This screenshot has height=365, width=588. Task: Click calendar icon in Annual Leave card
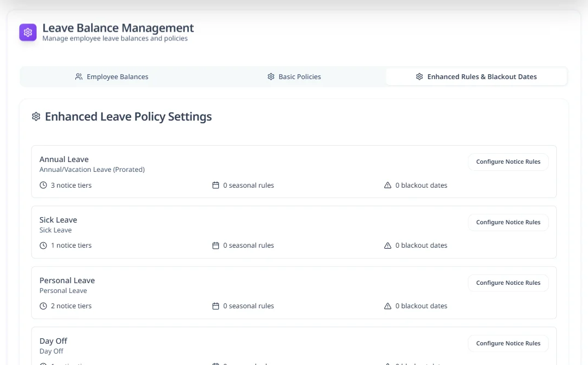coord(216,185)
